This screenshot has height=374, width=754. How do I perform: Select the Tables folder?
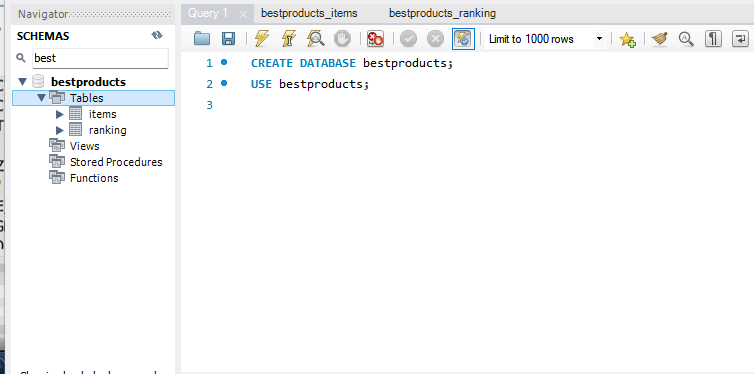pyautogui.click(x=87, y=98)
